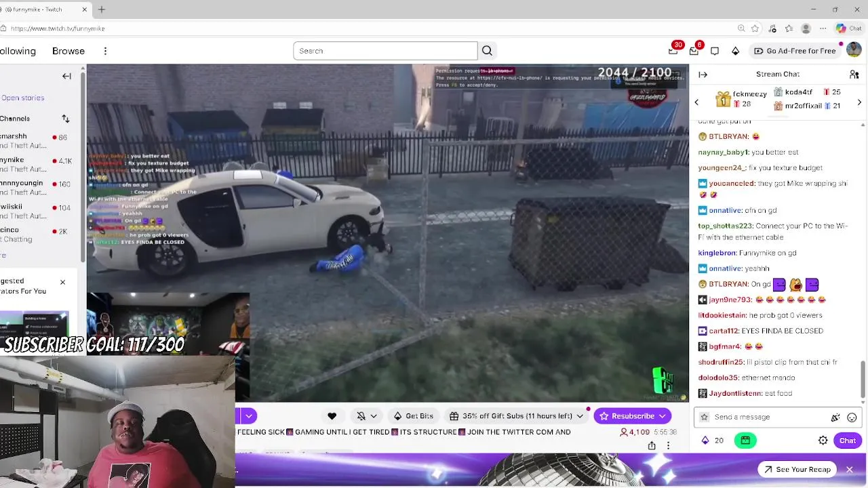Open the inbox with the 6 badge
868x488 pixels.
point(694,51)
